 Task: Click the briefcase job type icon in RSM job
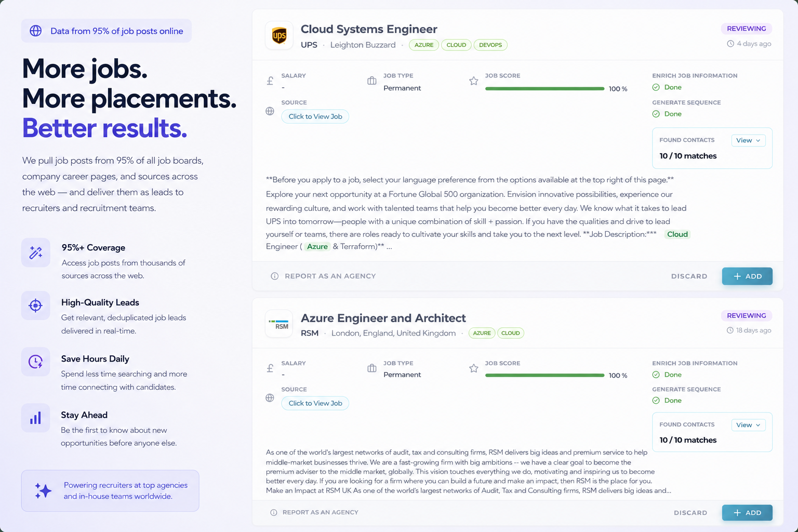click(372, 368)
